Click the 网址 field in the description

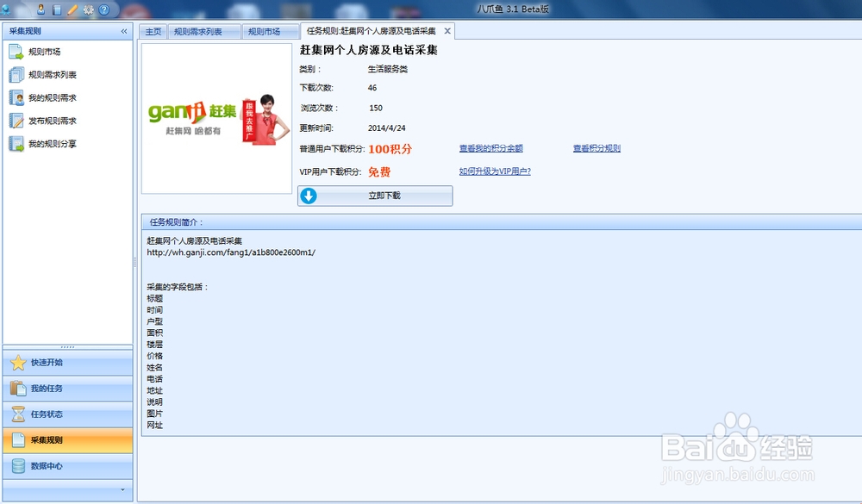[154, 426]
